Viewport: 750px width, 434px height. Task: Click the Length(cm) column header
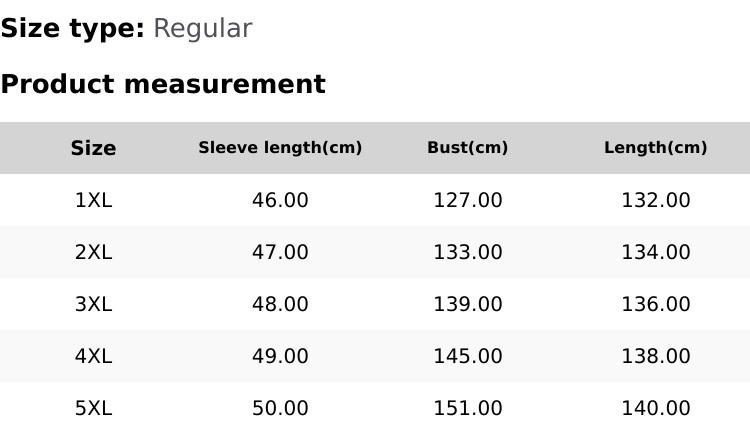655,148
